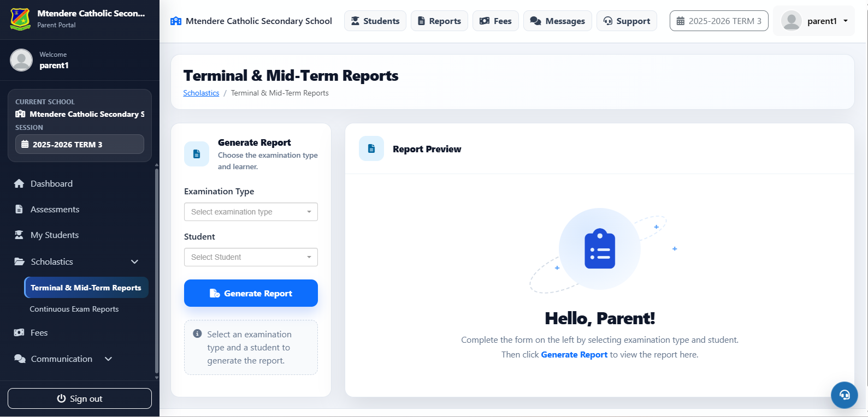The width and height of the screenshot is (868, 417).
Task: Open the Students item in top navigation
Action: [x=375, y=21]
